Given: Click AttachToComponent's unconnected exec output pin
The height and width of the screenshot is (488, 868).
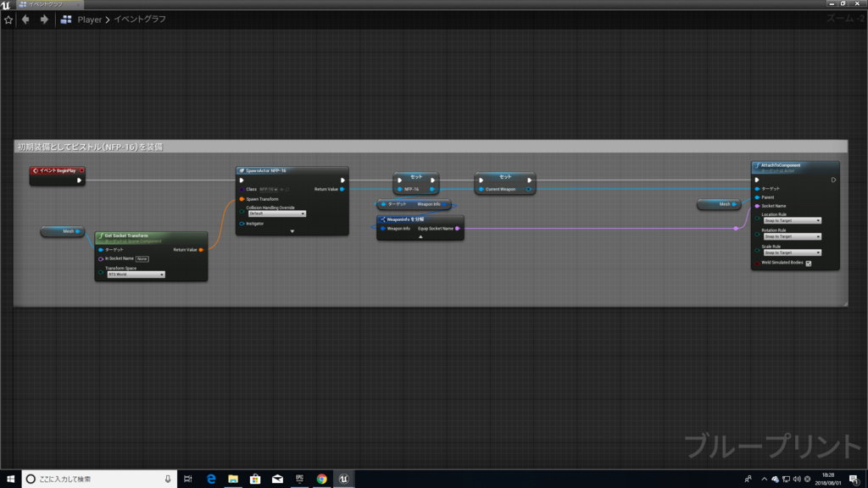Looking at the screenshot, I should coord(833,180).
